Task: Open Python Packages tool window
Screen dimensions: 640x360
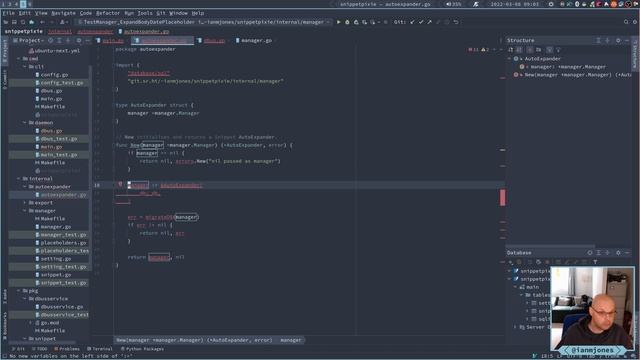Action: (142, 349)
